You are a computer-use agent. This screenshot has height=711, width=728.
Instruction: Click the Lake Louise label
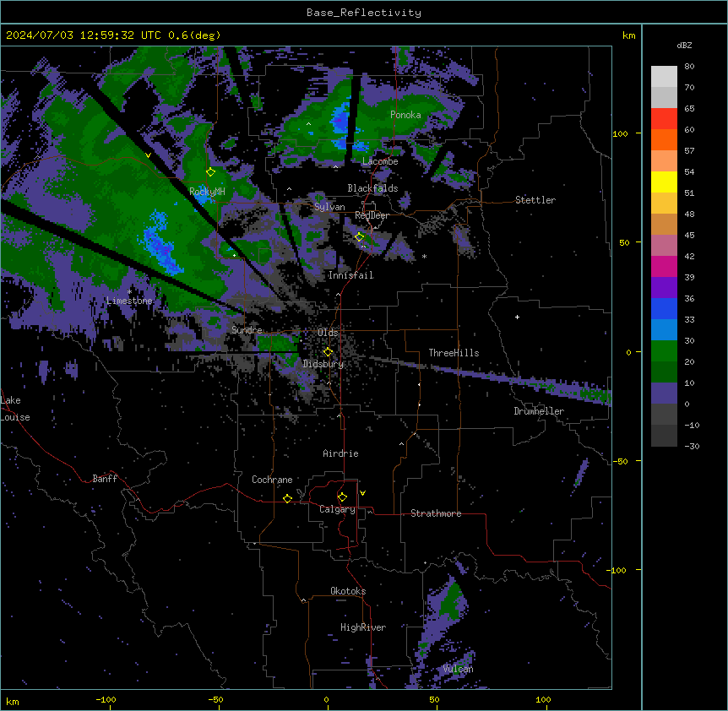15,409
